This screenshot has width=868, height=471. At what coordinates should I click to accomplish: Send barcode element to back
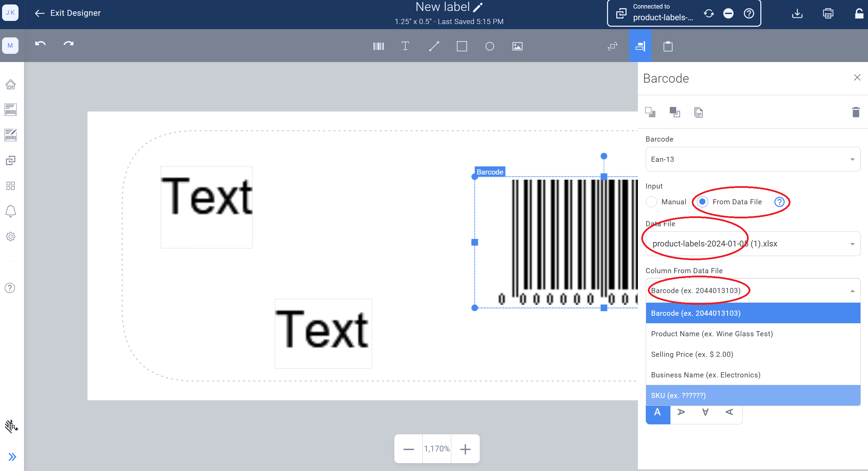pyautogui.click(x=650, y=112)
